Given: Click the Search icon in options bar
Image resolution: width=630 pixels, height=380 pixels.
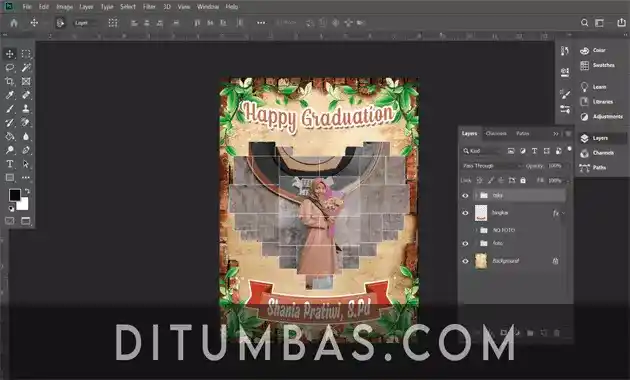Looking at the screenshot, I should coord(585,23).
